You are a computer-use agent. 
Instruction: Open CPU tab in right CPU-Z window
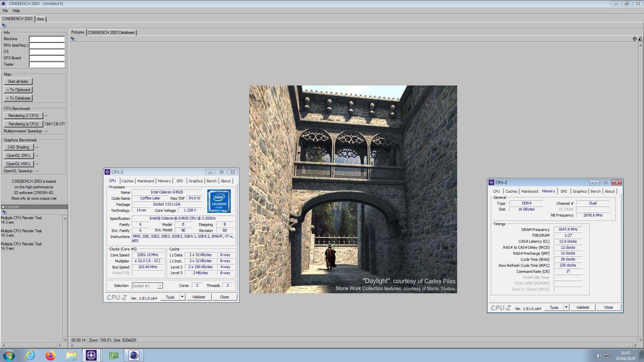[x=496, y=191]
